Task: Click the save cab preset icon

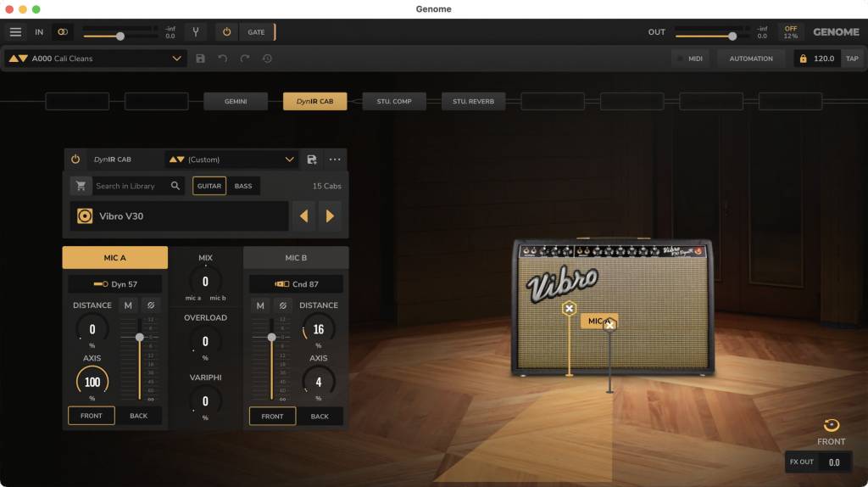Action: click(x=312, y=160)
